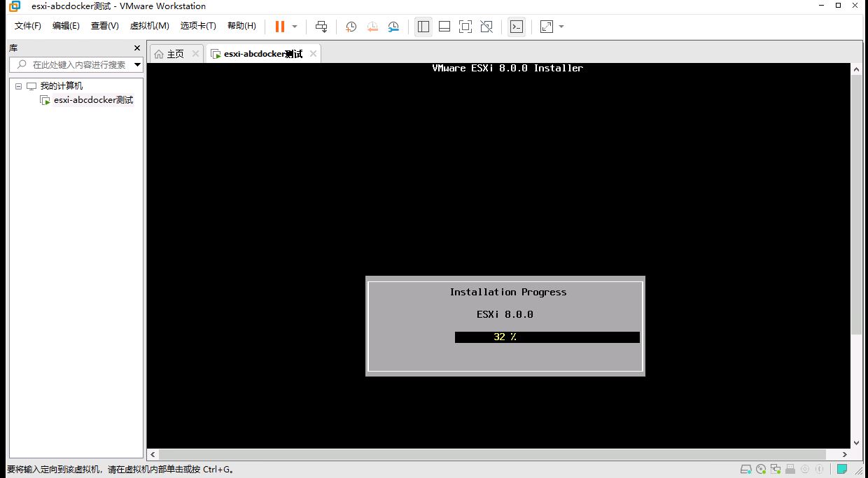Open the 编辑(E) menu
Viewport: 868px width, 478px height.
point(66,26)
